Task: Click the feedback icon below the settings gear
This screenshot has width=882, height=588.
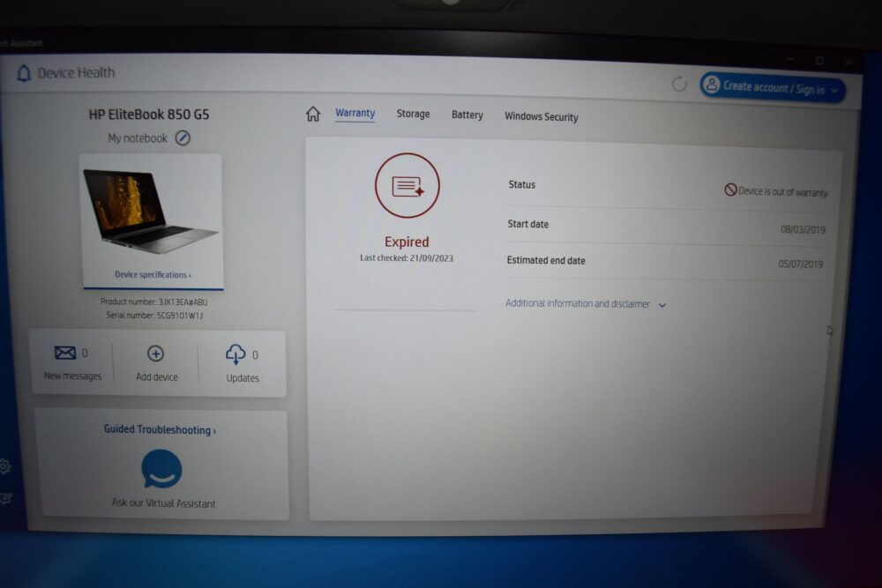Action: click(5, 498)
